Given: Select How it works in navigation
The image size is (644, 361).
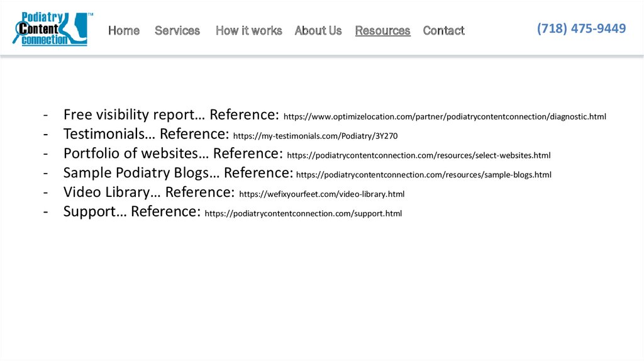Looking at the screenshot, I should (248, 30).
